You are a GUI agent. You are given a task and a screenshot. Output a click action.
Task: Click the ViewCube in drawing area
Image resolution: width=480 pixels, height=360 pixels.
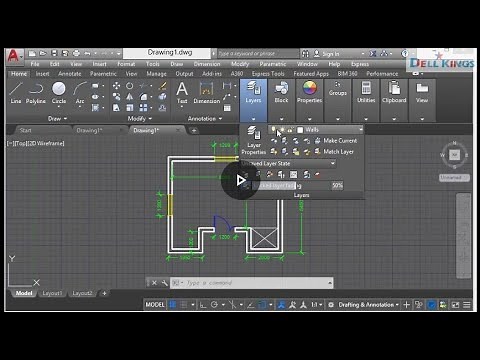[x=454, y=155]
